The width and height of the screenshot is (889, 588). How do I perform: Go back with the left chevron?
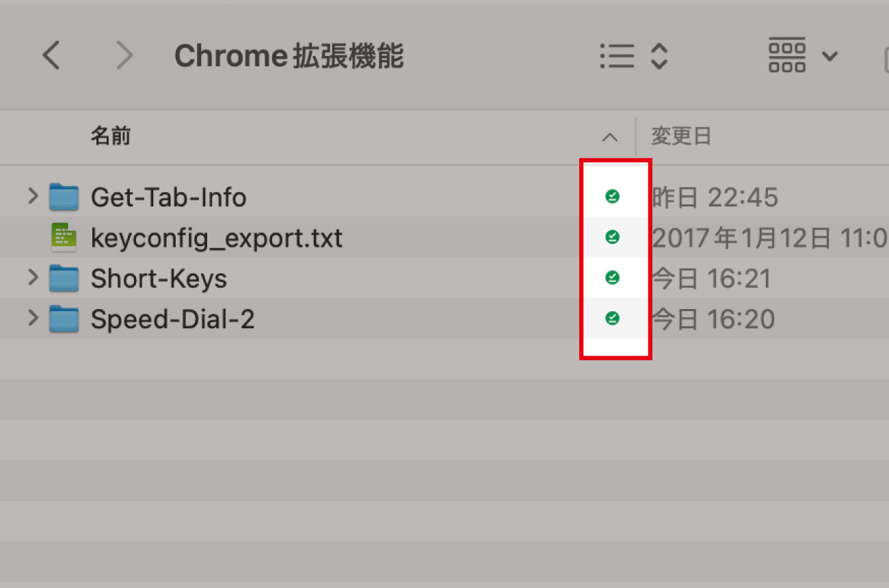coord(51,55)
